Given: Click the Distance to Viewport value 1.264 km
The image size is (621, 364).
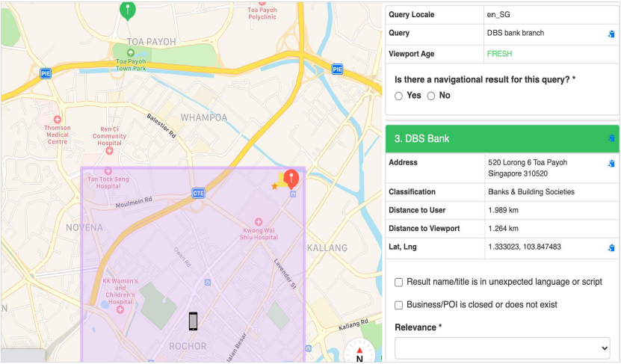Looking at the screenshot, I should tap(503, 228).
